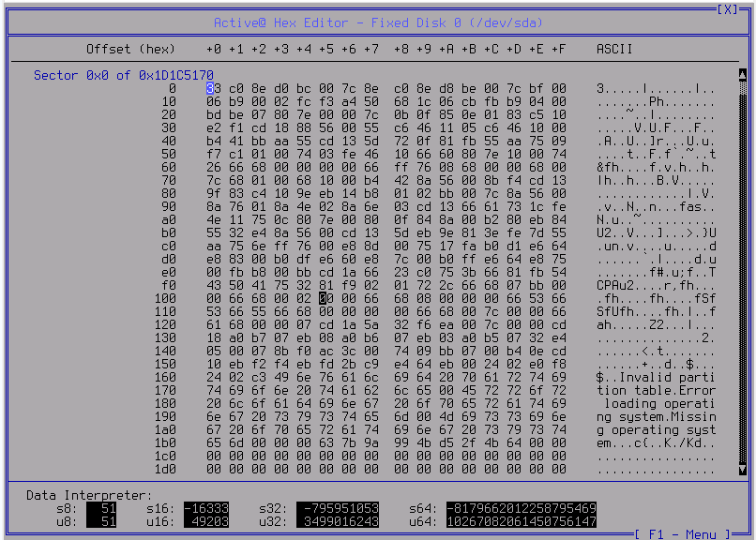Select byte bf in row 0

(537, 89)
